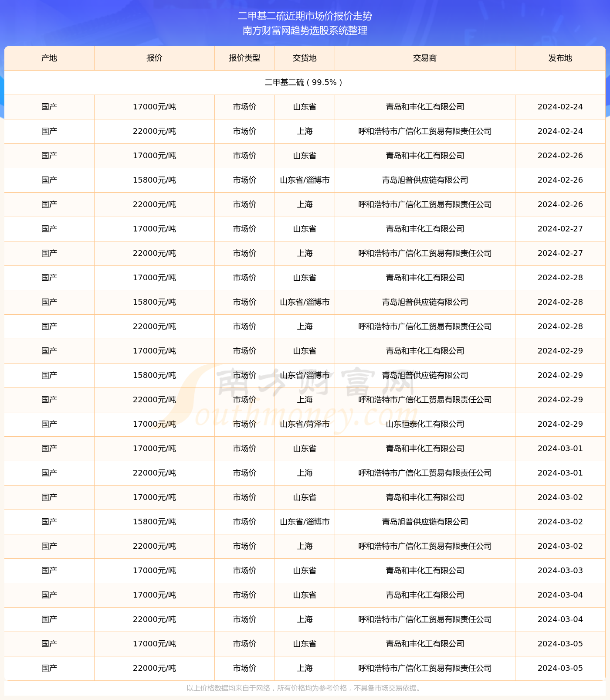Select 22000元/吨 price dated 2024-03-01

point(154,473)
